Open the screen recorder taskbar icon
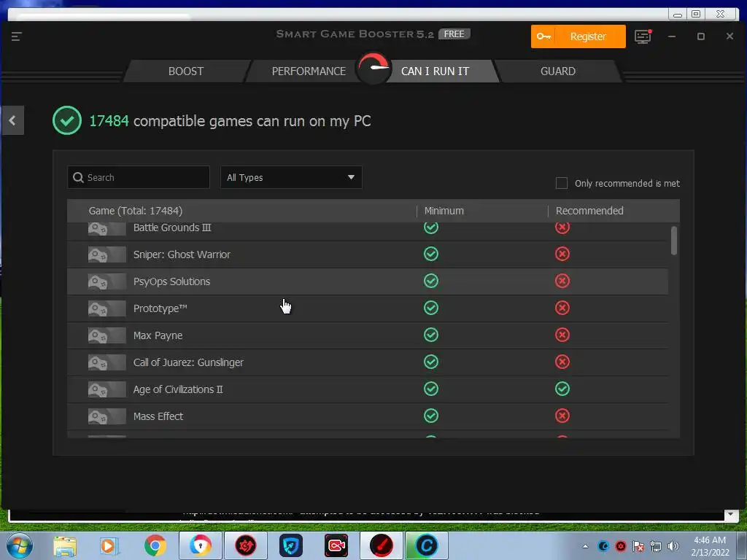This screenshot has height=560, width=747. (x=336, y=545)
